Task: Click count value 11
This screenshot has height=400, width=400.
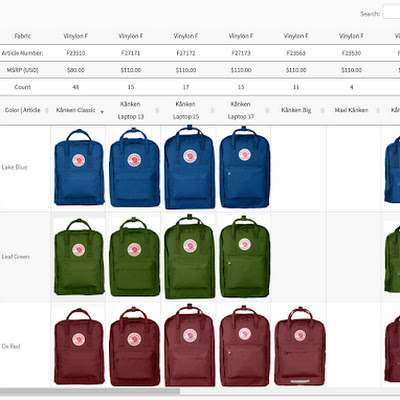Action: (296, 87)
